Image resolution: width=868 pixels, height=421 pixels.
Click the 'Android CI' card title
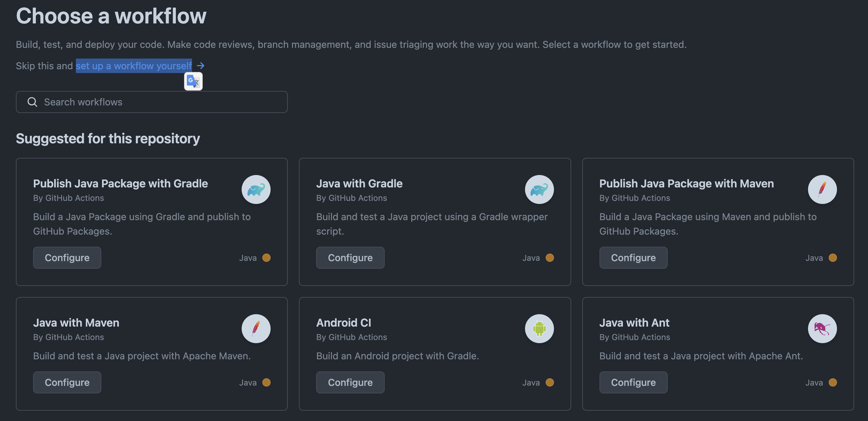tap(344, 323)
